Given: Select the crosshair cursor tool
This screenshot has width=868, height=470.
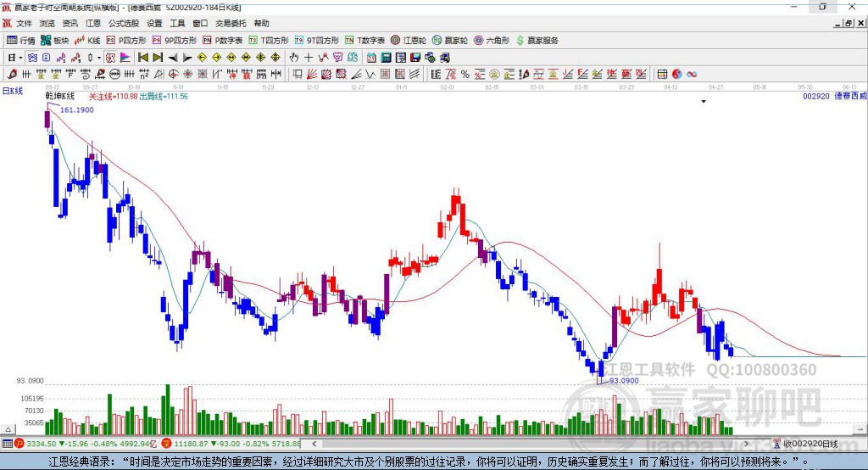Looking at the screenshot, I should tap(309, 57).
